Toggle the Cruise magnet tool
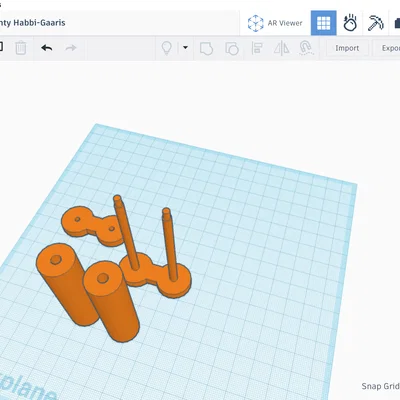The height and width of the screenshot is (400, 400). (x=306, y=48)
